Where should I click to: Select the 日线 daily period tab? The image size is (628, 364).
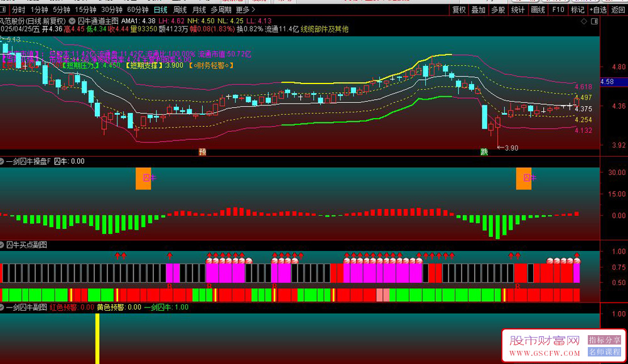point(161,9)
